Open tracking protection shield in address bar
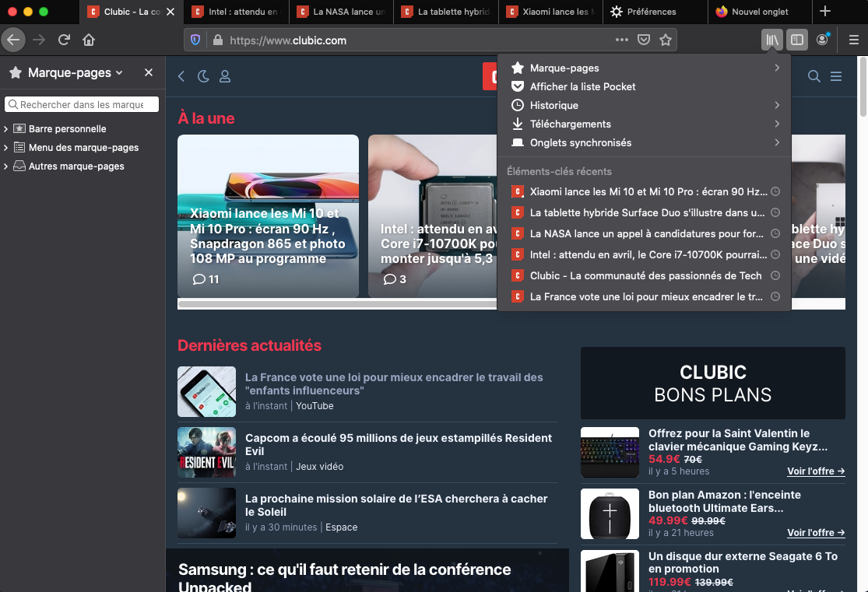 click(195, 40)
